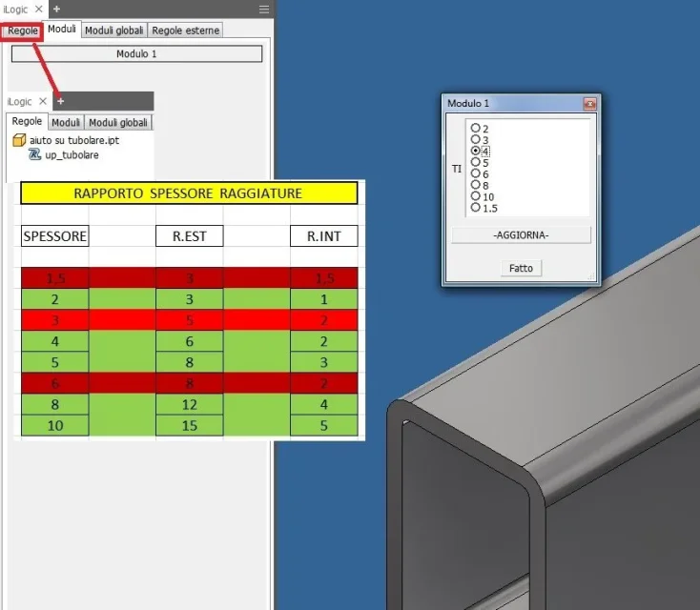Select aiuto su tubolare.ipt tree node
This screenshot has height=610, width=700.
pos(74,140)
